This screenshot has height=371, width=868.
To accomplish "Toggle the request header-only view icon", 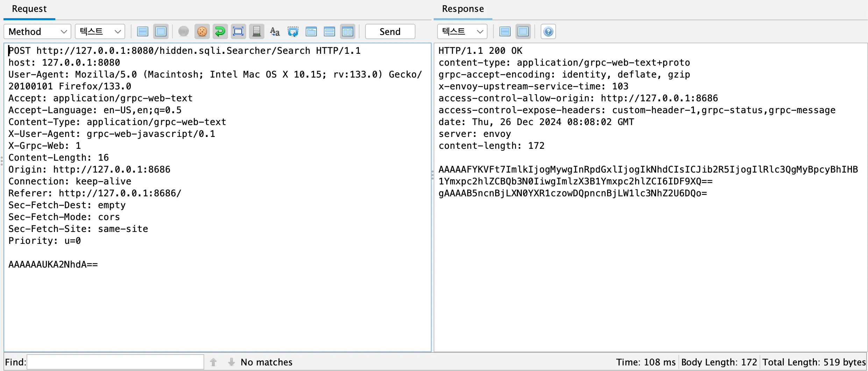I will (x=143, y=31).
